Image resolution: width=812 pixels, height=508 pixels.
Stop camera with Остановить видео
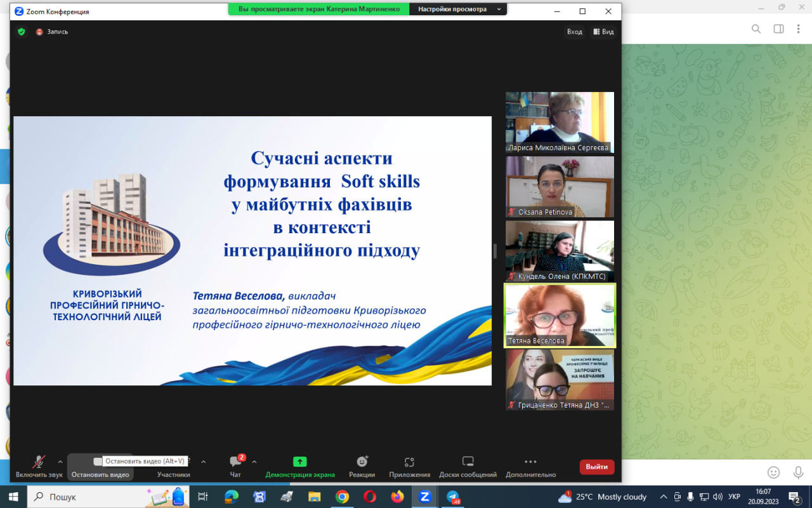tap(100, 467)
